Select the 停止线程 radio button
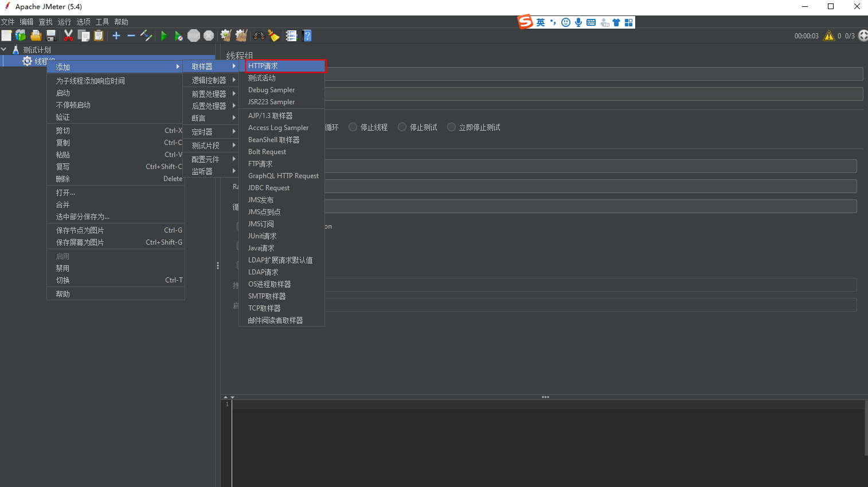Viewport: 868px width, 487px height. pyautogui.click(x=353, y=127)
